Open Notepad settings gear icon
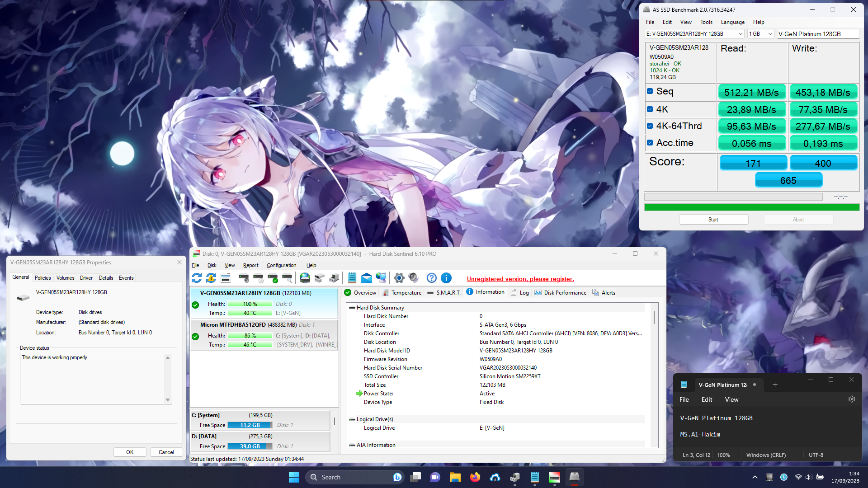This screenshot has height=488, width=868. [x=852, y=399]
